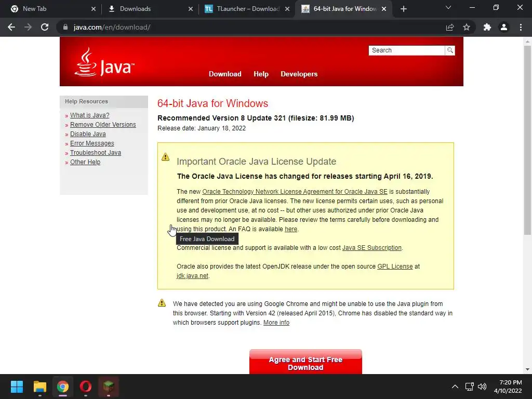The image size is (532, 399).
Task: Share this page via the share icon
Action: click(x=450, y=27)
